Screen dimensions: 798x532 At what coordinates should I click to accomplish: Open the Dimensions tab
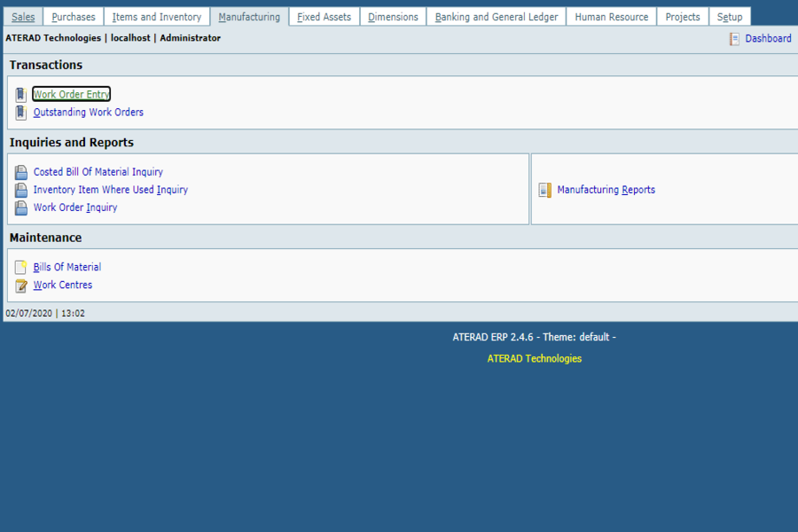pyautogui.click(x=393, y=17)
